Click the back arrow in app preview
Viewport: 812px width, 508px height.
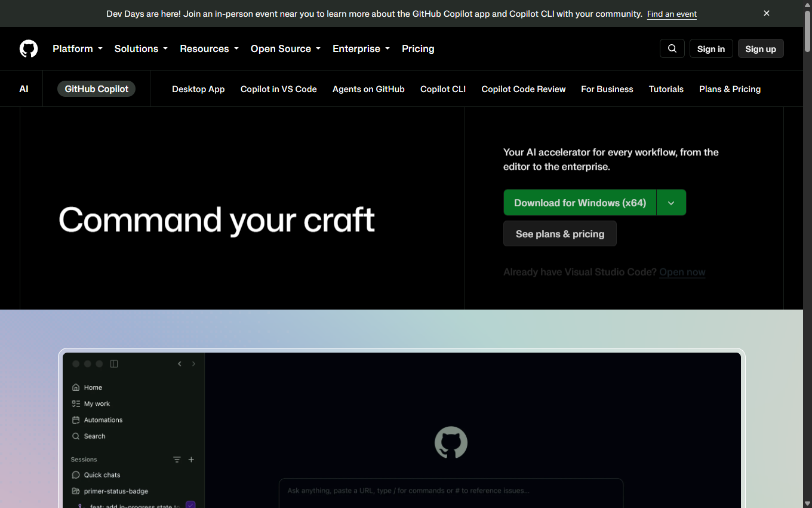coord(180,364)
